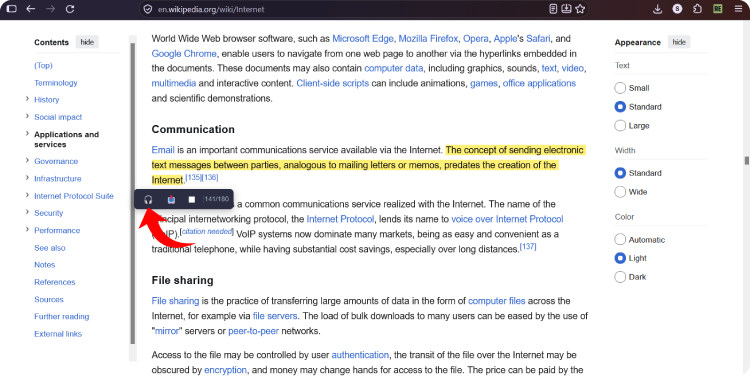750x377 pixels.
Task: Open the Client-side scripts link
Action: coord(332,83)
